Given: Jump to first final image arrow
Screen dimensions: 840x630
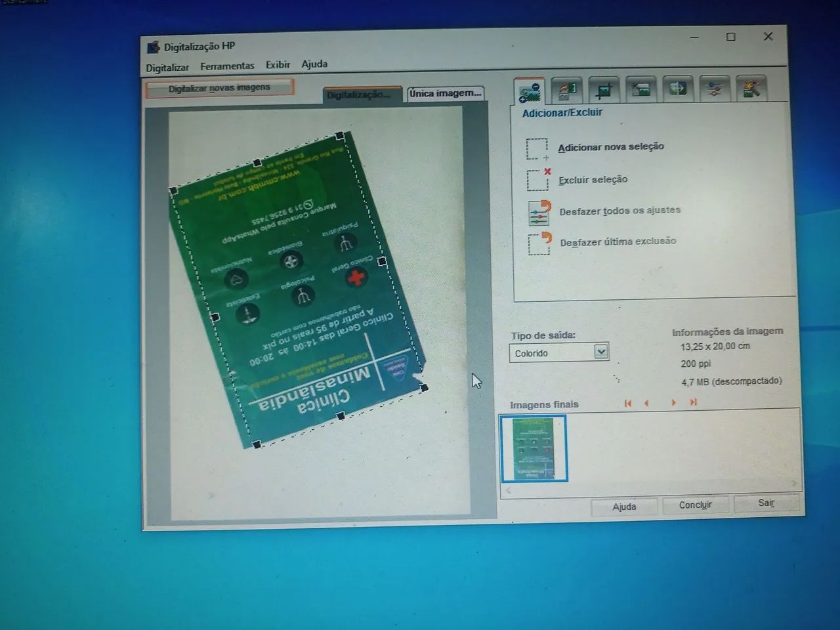Looking at the screenshot, I should pyautogui.click(x=628, y=403).
